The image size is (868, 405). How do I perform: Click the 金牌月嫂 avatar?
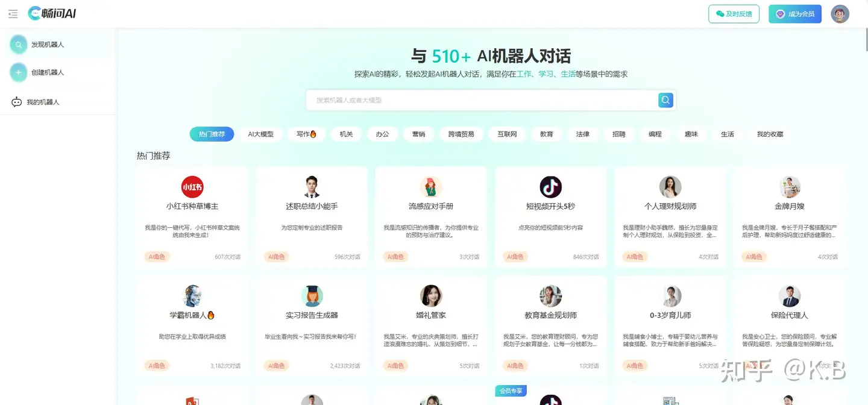tap(790, 187)
